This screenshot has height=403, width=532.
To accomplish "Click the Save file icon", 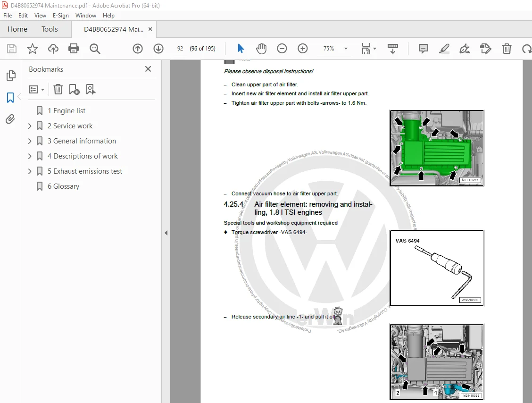I will coord(11,49).
